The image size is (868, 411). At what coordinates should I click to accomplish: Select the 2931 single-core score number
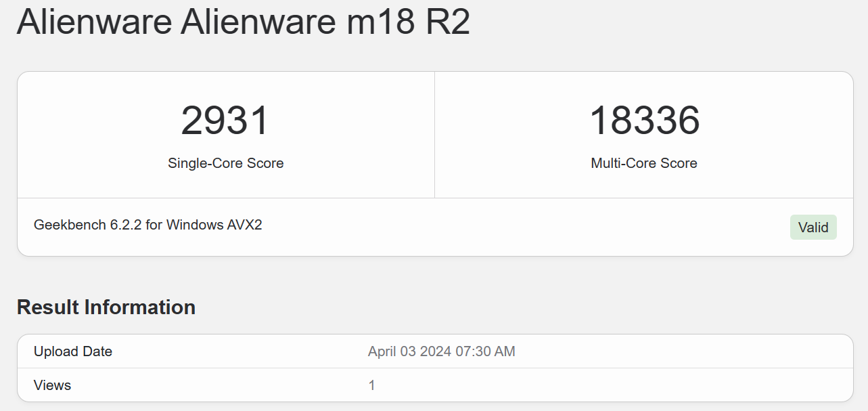pyautogui.click(x=225, y=121)
